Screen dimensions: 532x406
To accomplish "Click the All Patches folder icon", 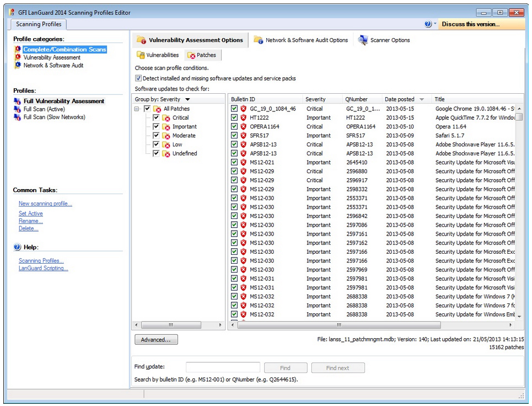I will point(157,109).
